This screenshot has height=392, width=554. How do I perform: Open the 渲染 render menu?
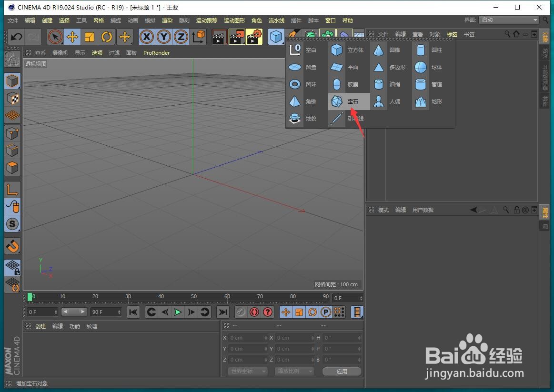(x=167, y=20)
